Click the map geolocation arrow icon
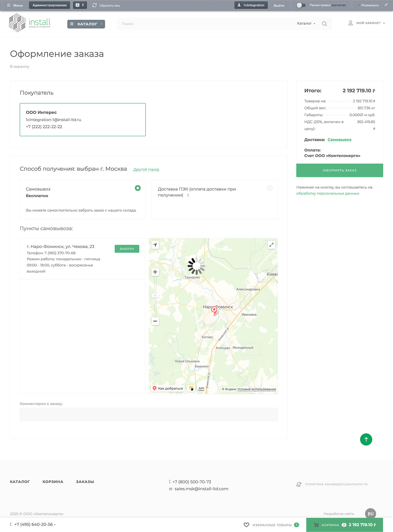 [155, 245]
